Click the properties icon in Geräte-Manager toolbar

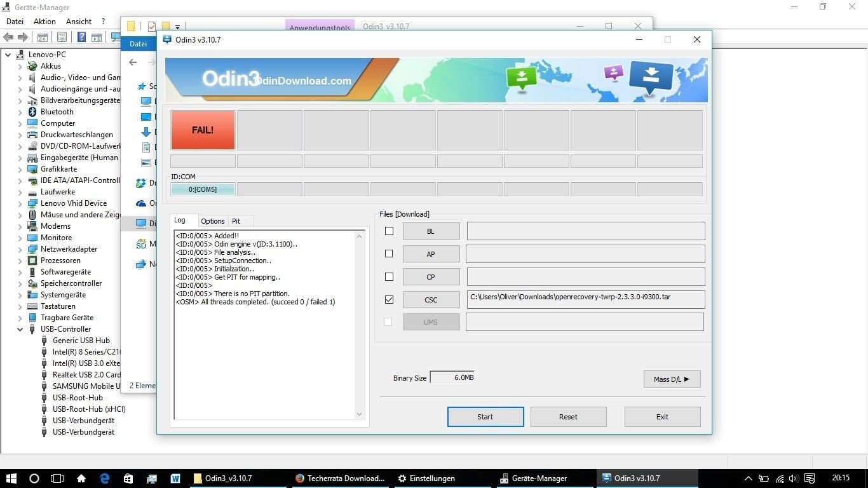click(62, 37)
